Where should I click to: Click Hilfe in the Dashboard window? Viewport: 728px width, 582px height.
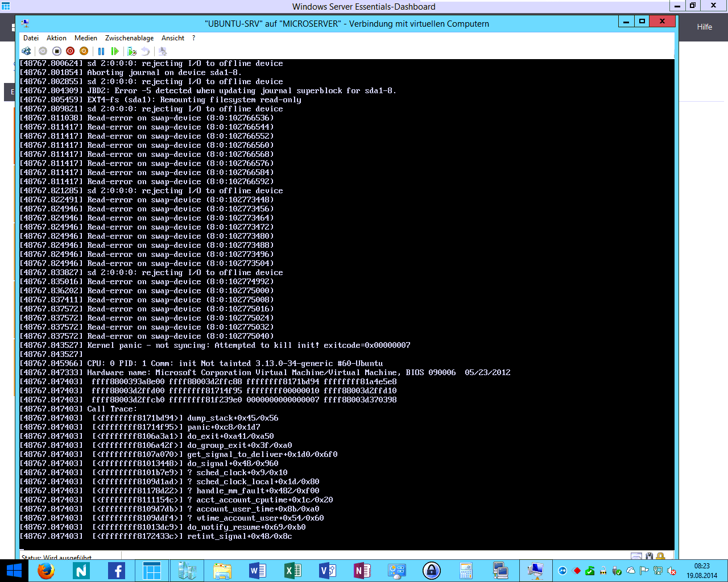click(705, 27)
